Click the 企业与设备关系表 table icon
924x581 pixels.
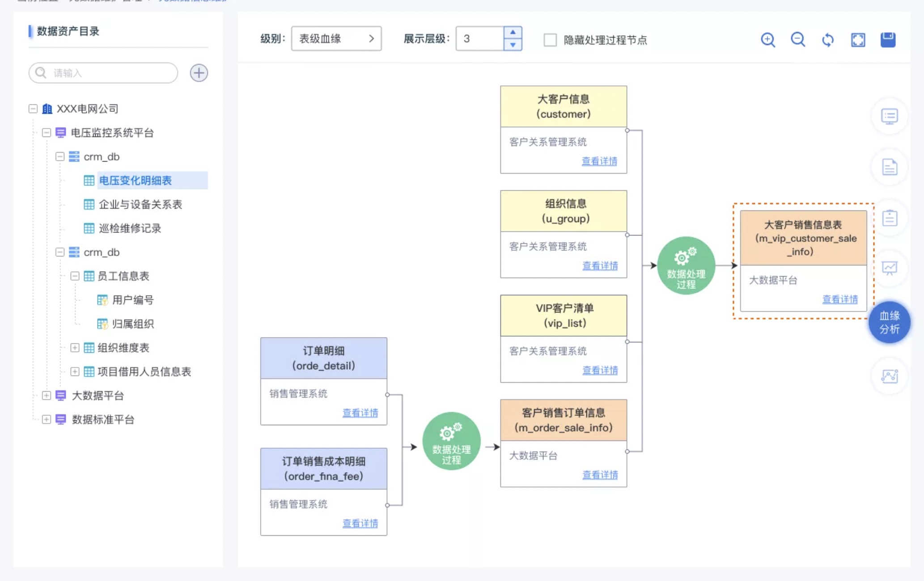coord(89,205)
